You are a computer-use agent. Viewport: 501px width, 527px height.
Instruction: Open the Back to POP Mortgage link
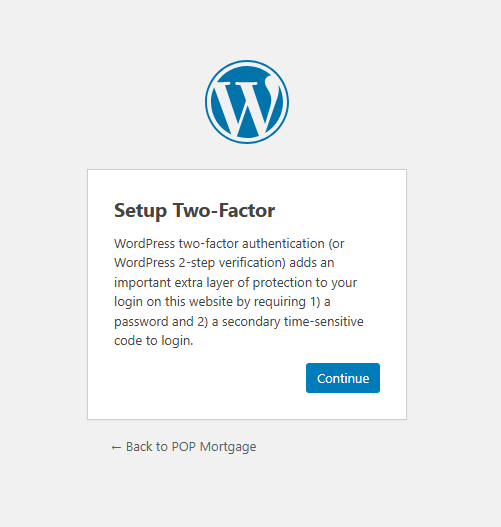click(x=184, y=447)
